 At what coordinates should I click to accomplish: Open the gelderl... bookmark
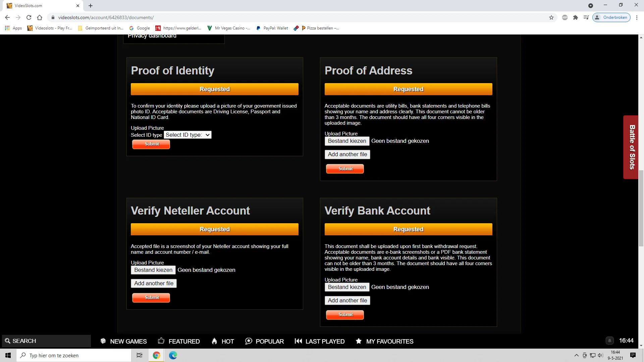coord(178,28)
